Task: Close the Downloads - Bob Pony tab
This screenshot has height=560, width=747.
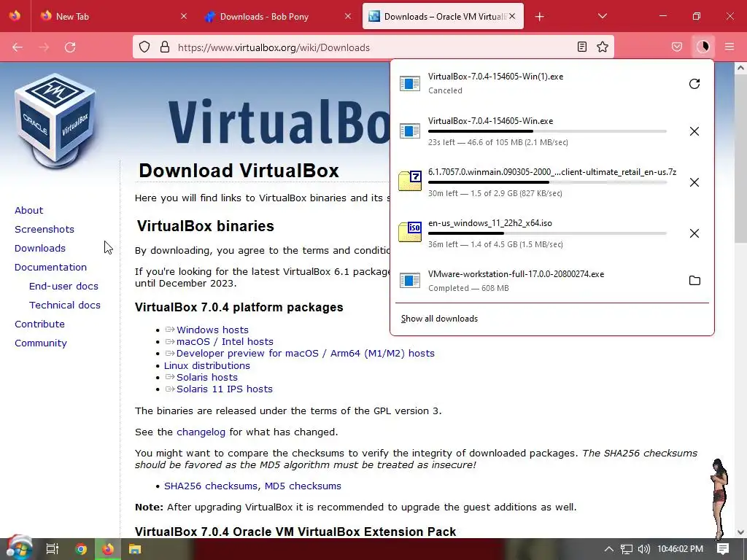Action: (348, 16)
